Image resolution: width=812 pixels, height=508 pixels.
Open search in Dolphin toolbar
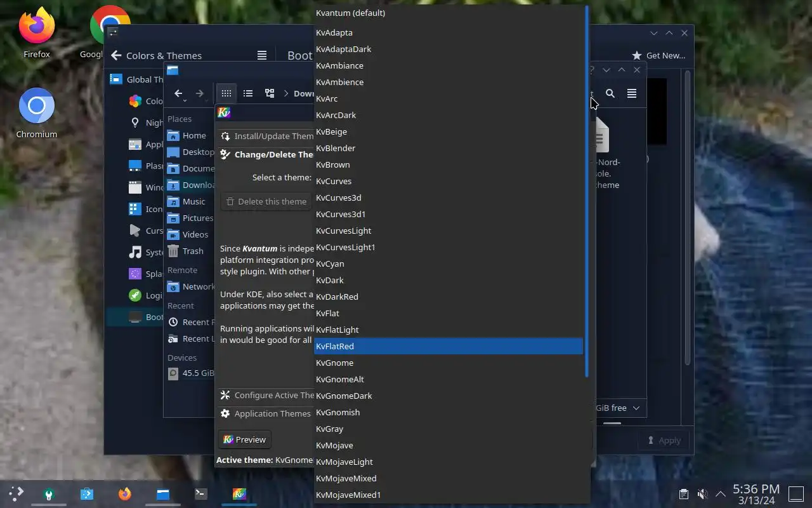[x=610, y=93]
